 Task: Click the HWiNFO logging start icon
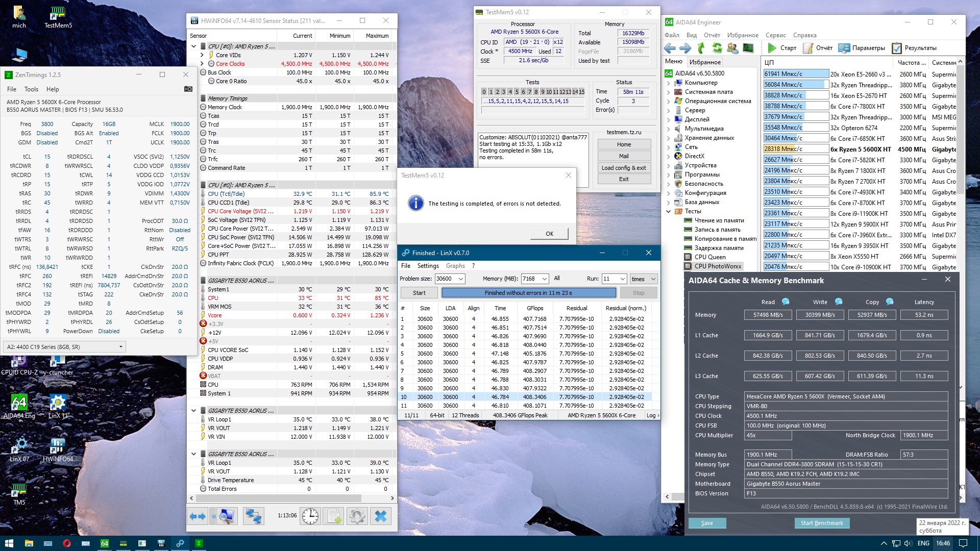click(334, 516)
